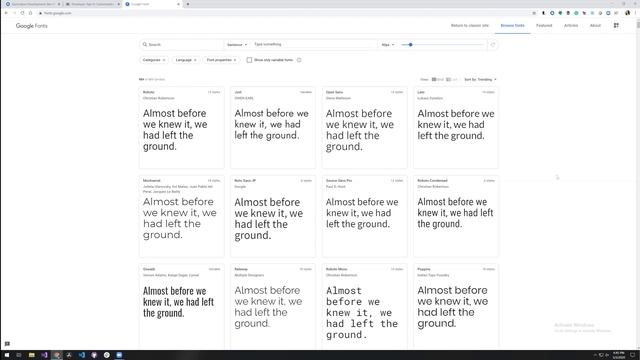The width and height of the screenshot is (640, 360).
Task: Click the browser back arrow
Action: point(6,13)
